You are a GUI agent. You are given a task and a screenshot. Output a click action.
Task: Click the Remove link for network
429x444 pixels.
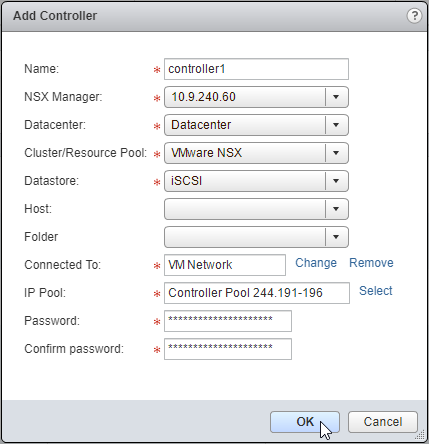pos(371,263)
